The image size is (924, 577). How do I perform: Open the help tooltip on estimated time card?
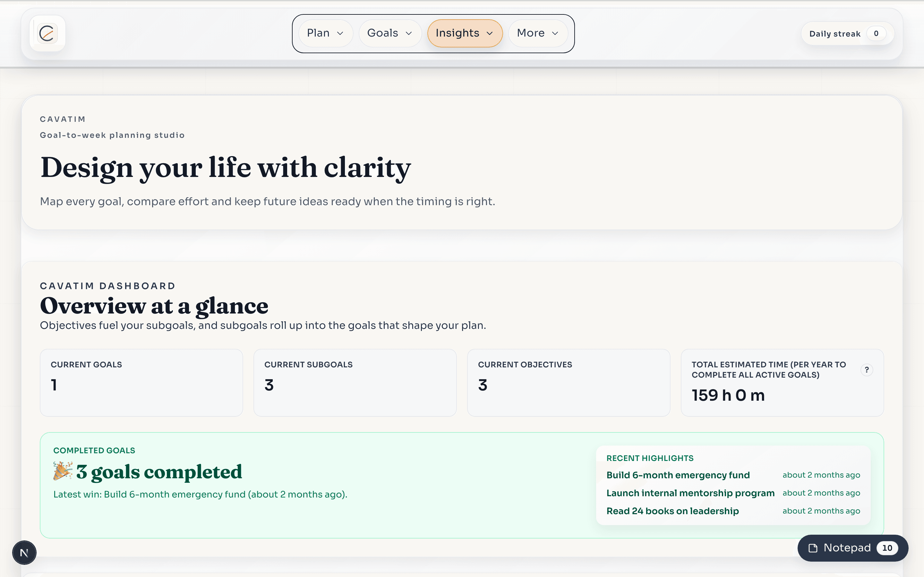[x=867, y=369]
